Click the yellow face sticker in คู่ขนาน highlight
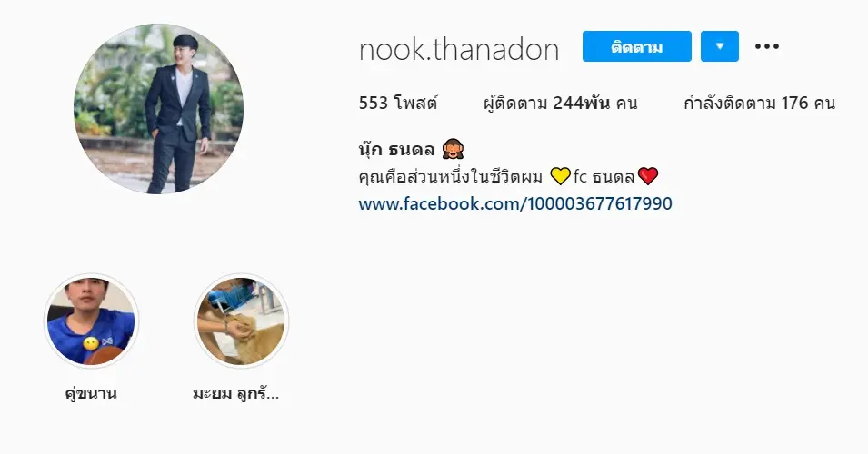The height and width of the screenshot is (454, 868). (x=91, y=344)
